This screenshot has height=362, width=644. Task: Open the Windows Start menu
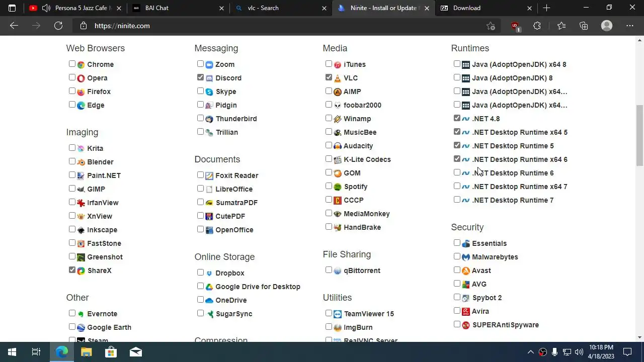click(x=12, y=352)
